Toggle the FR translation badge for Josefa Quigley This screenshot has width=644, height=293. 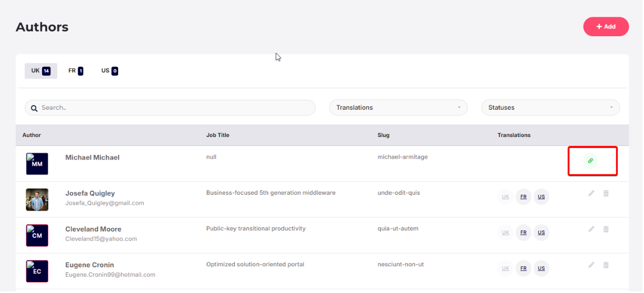coord(523,197)
